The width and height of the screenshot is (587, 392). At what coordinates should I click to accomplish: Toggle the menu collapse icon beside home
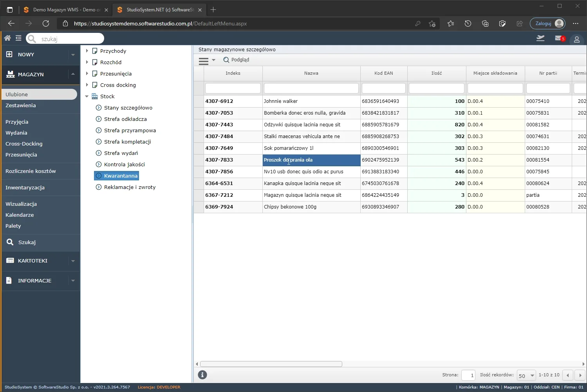tap(18, 38)
